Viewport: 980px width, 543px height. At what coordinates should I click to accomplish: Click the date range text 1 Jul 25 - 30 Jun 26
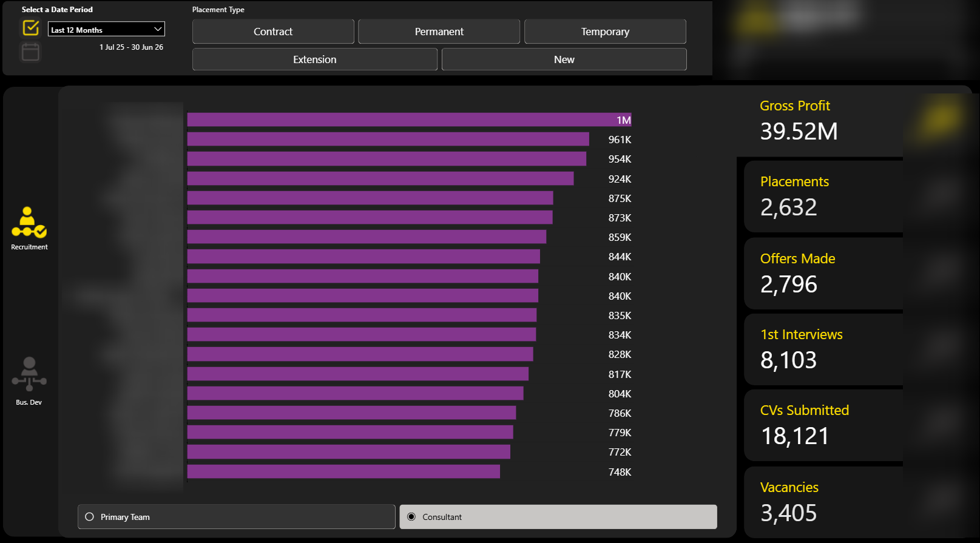click(131, 47)
